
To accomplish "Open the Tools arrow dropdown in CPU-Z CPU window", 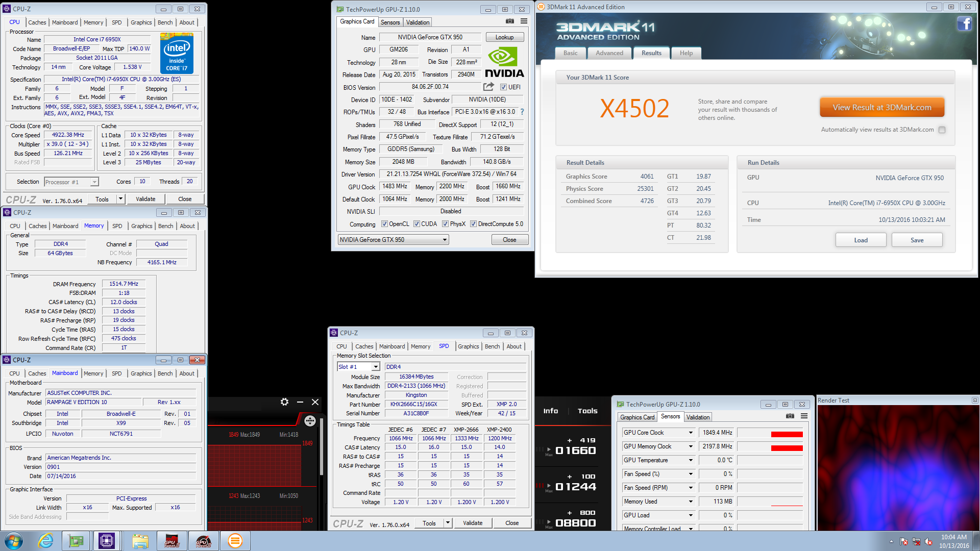I will 120,199.
